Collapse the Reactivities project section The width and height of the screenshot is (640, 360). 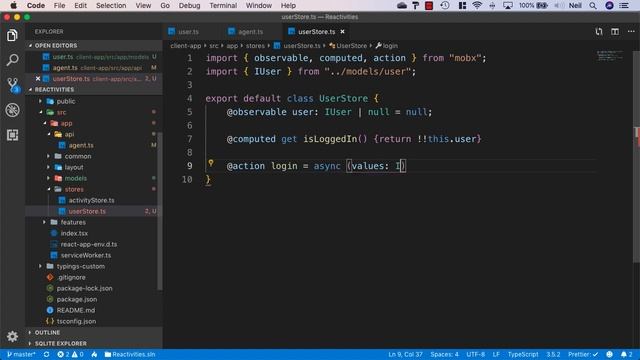tap(94, 89)
